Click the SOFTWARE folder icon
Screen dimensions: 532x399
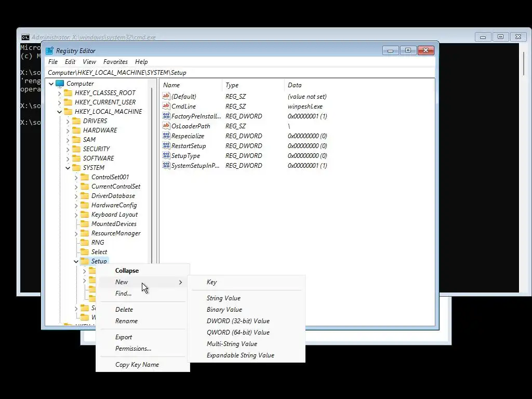pyautogui.click(x=77, y=158)
